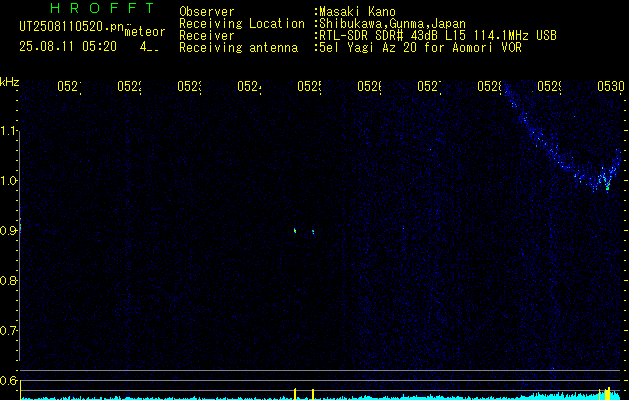The height and width of the screenshot is (400, 629).
Task: Select the observer name Masaki Kano
Action: click(x=357, y=12)
